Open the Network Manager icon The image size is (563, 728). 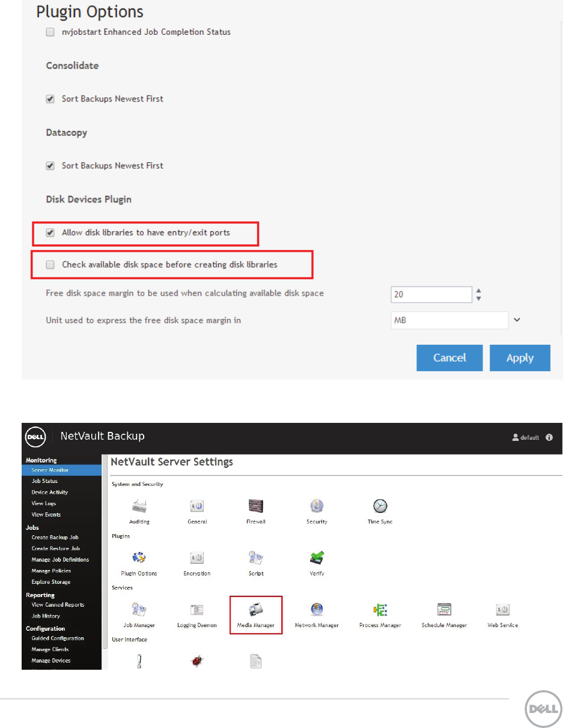click(x=317, y=610)
